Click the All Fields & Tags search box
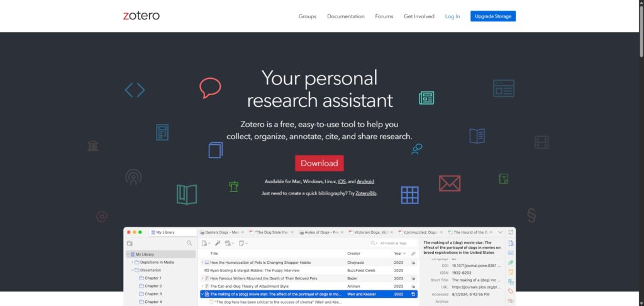The height and width of the screenshot is (306, 644). [393, 244]
